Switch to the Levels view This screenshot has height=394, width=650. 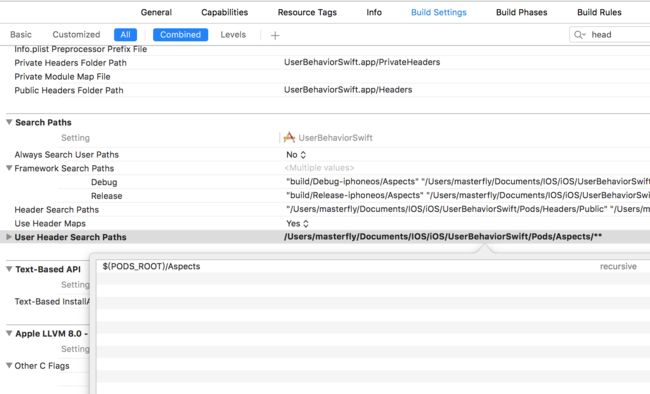233,34
